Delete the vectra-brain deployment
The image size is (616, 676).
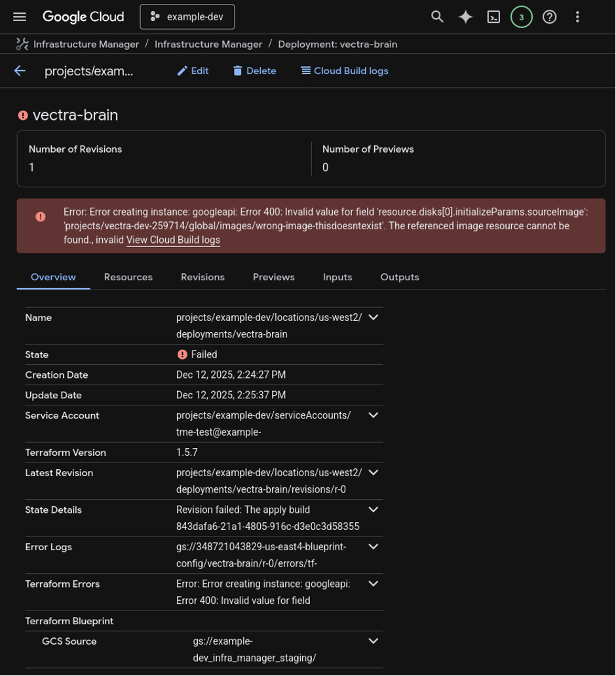pyautogui.click(x=254, y=71)
